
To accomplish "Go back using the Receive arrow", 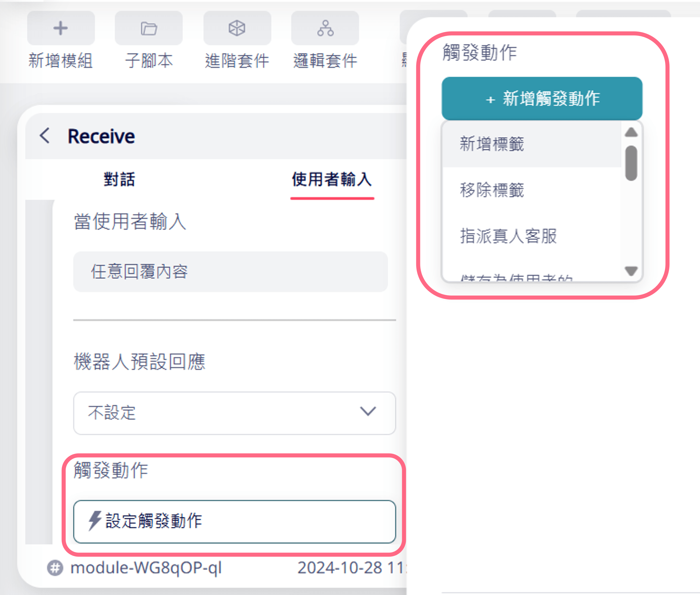I will 45,136.
